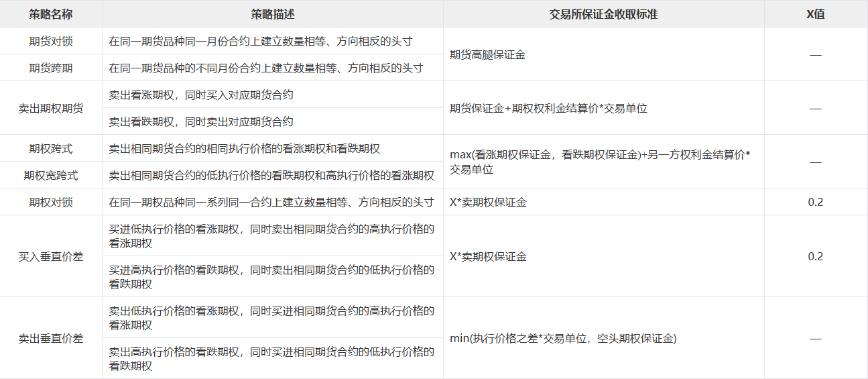Click the 策略名称 column header
The width and height of the screenshot is (868, 379).
coord(51,14)
